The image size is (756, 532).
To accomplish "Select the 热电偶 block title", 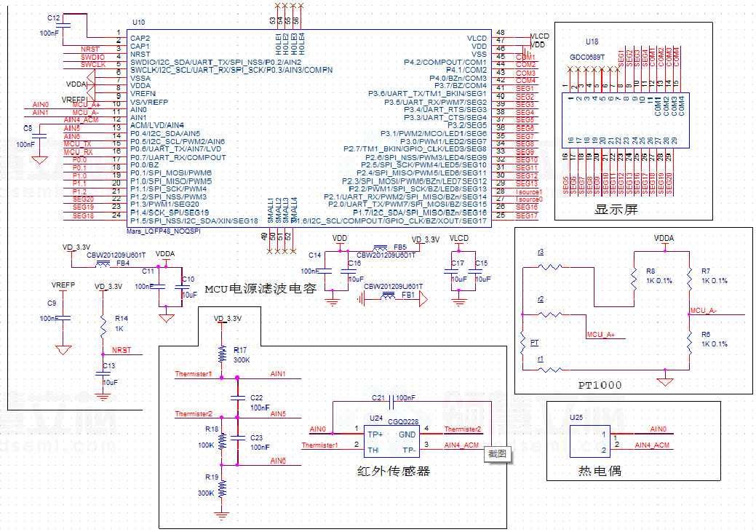I will (600, 471).
